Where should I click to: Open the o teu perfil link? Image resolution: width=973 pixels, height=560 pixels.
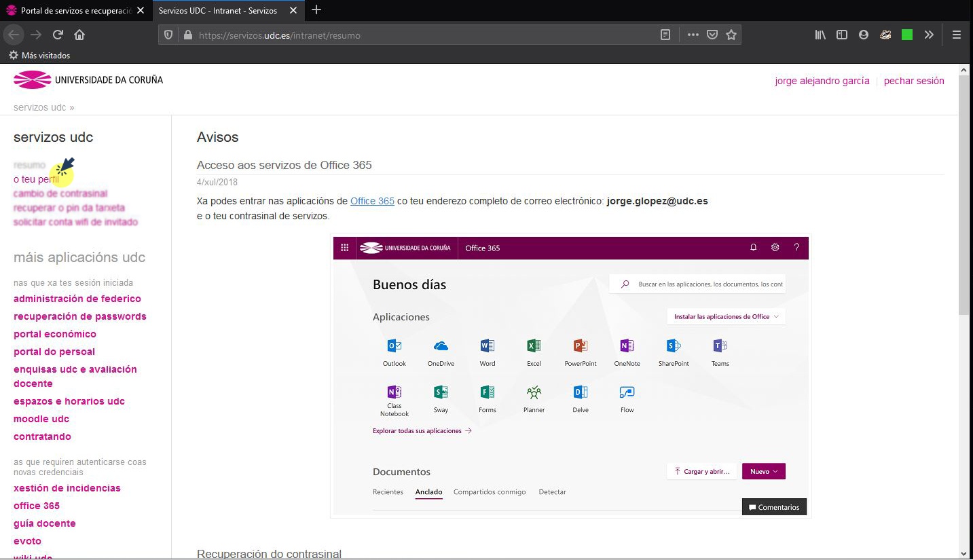(x=37, y=179)
